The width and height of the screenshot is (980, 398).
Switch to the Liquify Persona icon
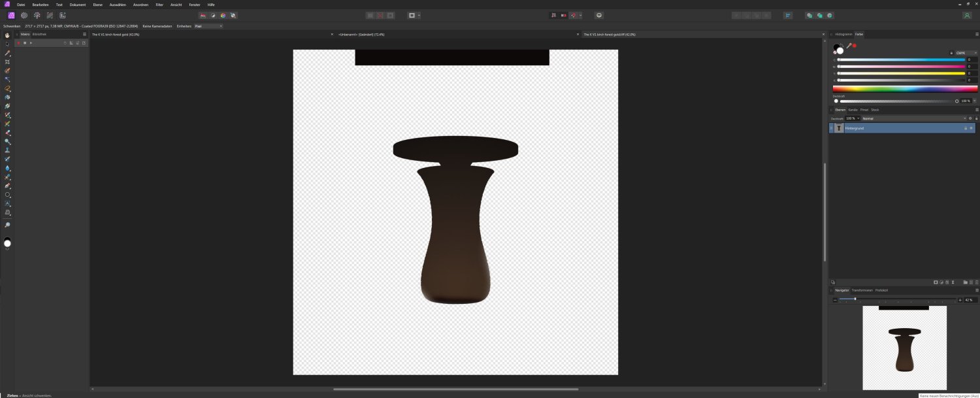pyautogui.click(x=24, y=15)
